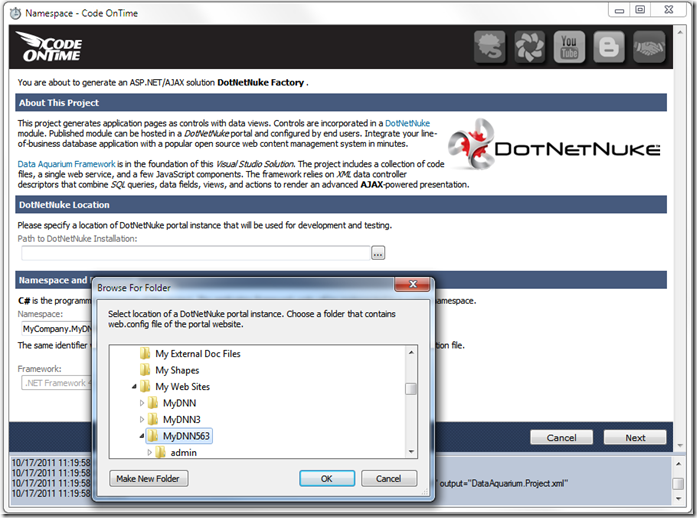Select My Shapes folder

click(177, 370)
